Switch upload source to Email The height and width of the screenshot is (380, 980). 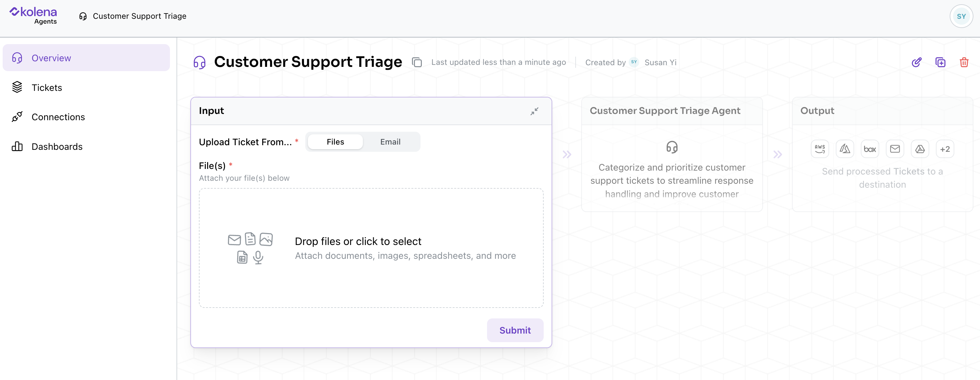(x=390, y=142)
